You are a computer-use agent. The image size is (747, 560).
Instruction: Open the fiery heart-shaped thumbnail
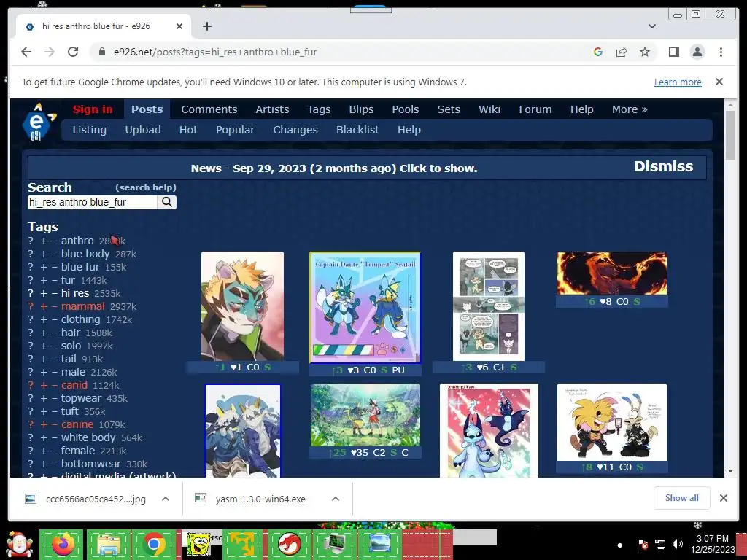point(612,273)
